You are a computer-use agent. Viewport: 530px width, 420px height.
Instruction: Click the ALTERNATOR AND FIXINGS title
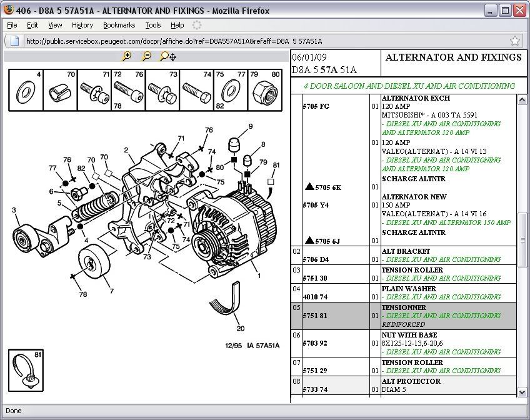(x=453, y=57)
